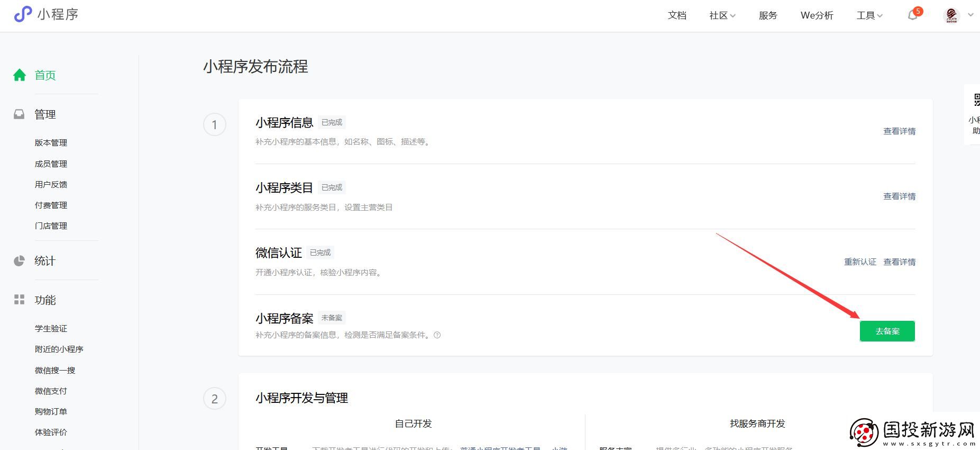Viewport: 980px width, 450px height.
Task: Click the 未备案 status tag
Action: 332,318
